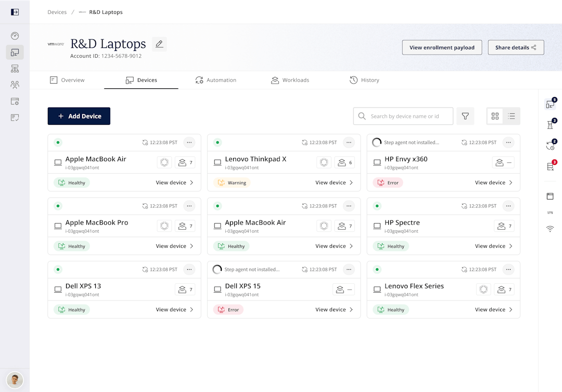
Task: Toggle the filter icon beside search bar
Action: tap(465, 116)
